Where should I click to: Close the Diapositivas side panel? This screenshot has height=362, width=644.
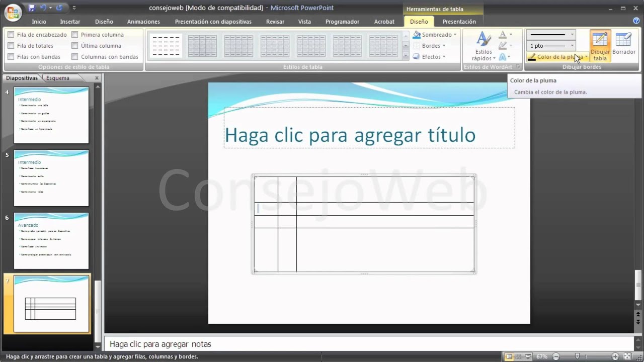97,78
